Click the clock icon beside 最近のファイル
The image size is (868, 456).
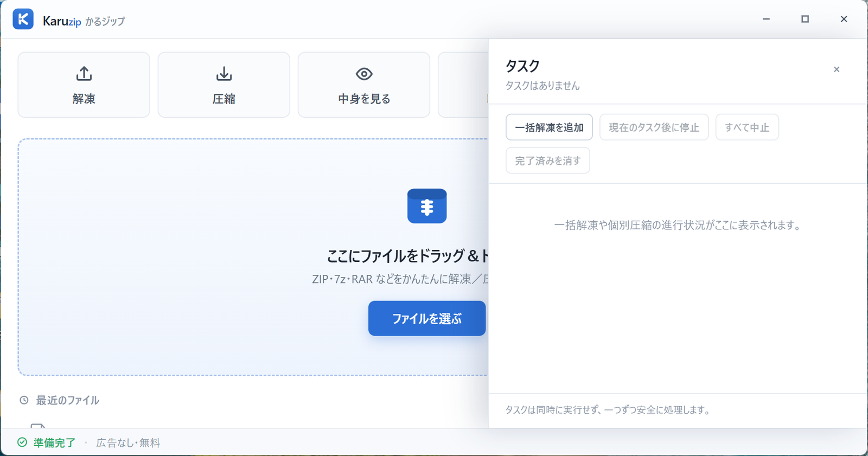point(24,400)
